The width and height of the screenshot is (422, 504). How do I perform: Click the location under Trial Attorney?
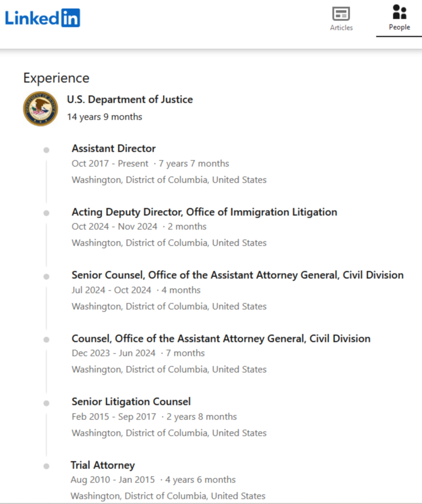click(168, 496)
